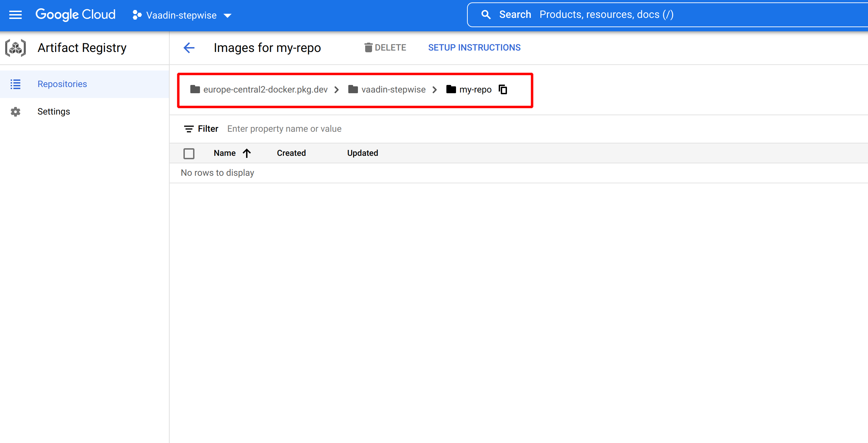
Task: Click chevron after europe-central2-docker.pkg.dev
Action: coord(337,90)
